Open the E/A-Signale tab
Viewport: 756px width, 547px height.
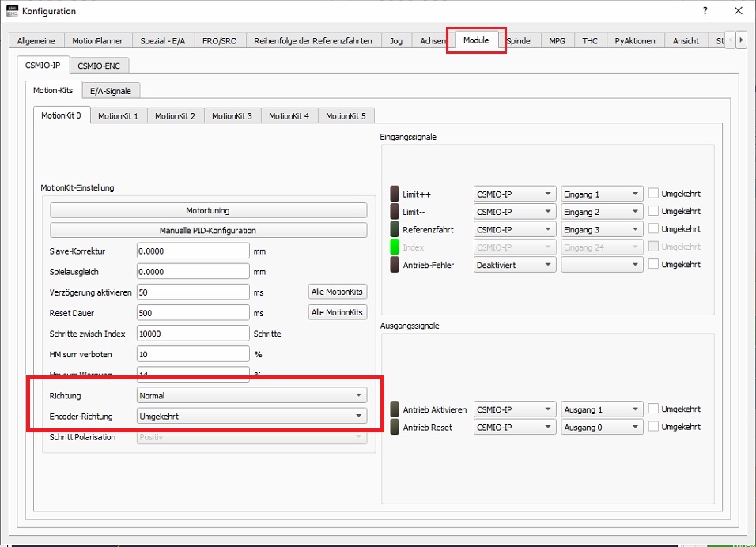coord(110,92)
